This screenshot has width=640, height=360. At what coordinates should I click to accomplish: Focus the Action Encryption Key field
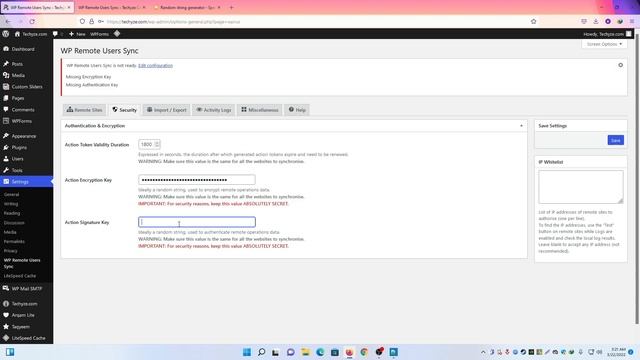tap(197, 180)
